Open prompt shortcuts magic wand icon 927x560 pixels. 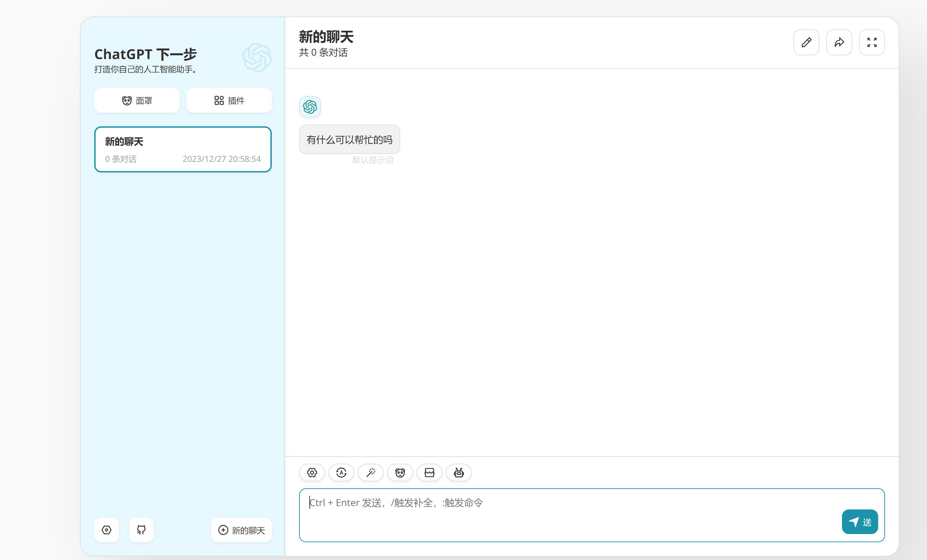pos(370,472)
